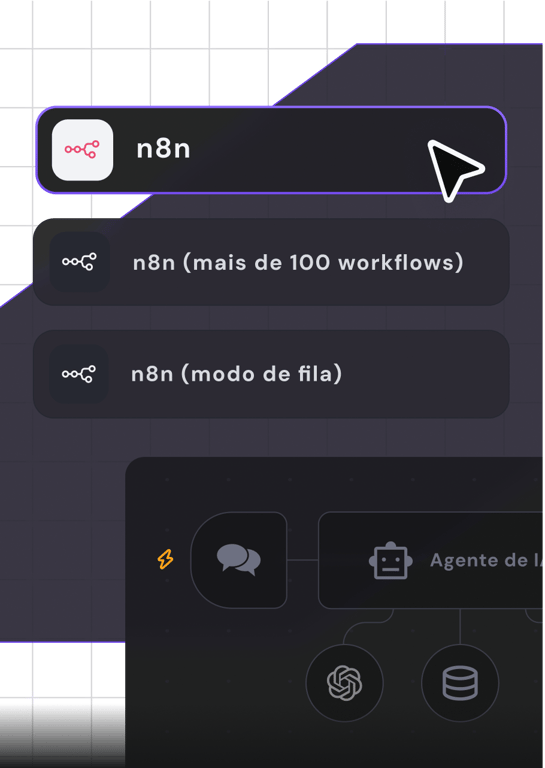
Task: Open the database cylinder node
Action: [460, 683]
